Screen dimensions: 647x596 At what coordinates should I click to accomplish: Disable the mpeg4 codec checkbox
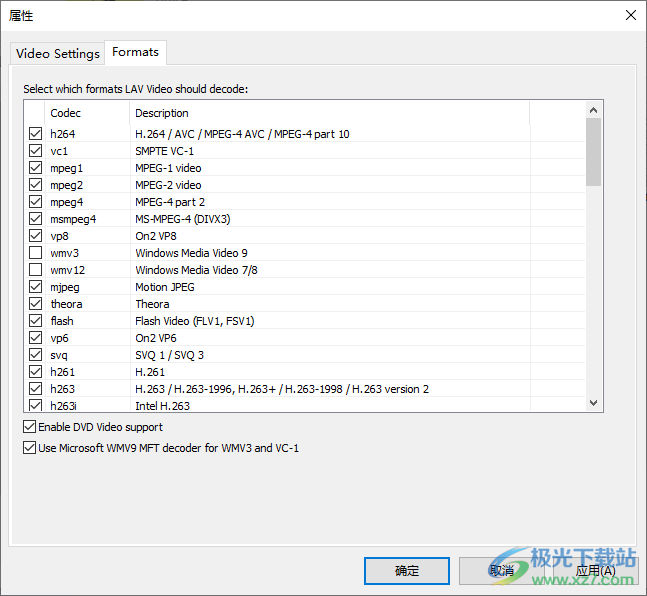(35, 202)
